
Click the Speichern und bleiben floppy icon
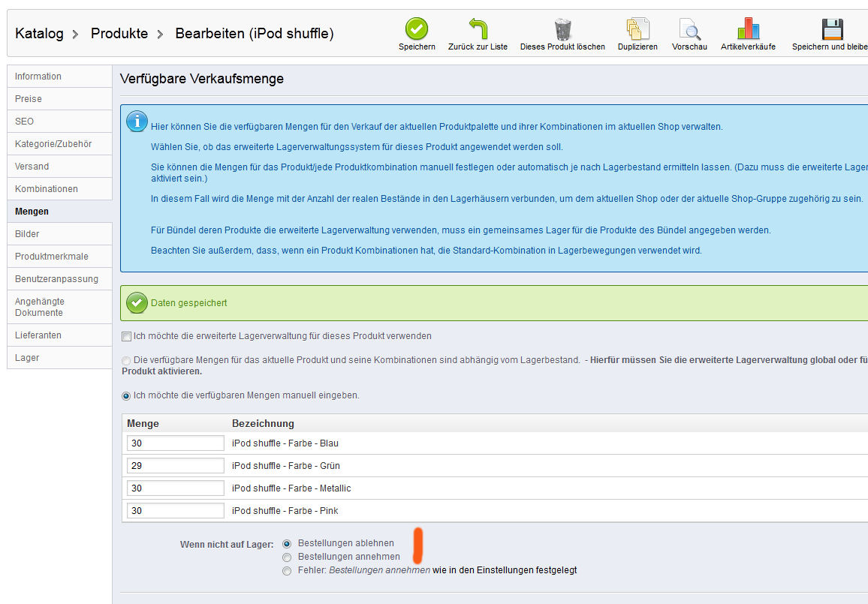click(x=832, y=29)
